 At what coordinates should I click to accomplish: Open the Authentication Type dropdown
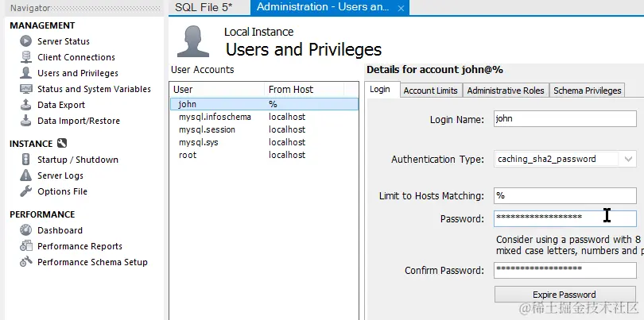(628, 159)
